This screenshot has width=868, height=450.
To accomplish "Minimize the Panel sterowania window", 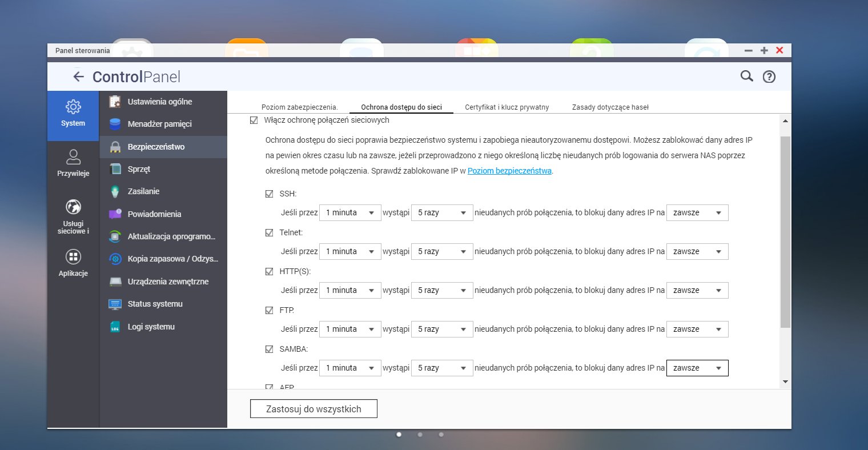I will tap(749, 50).
